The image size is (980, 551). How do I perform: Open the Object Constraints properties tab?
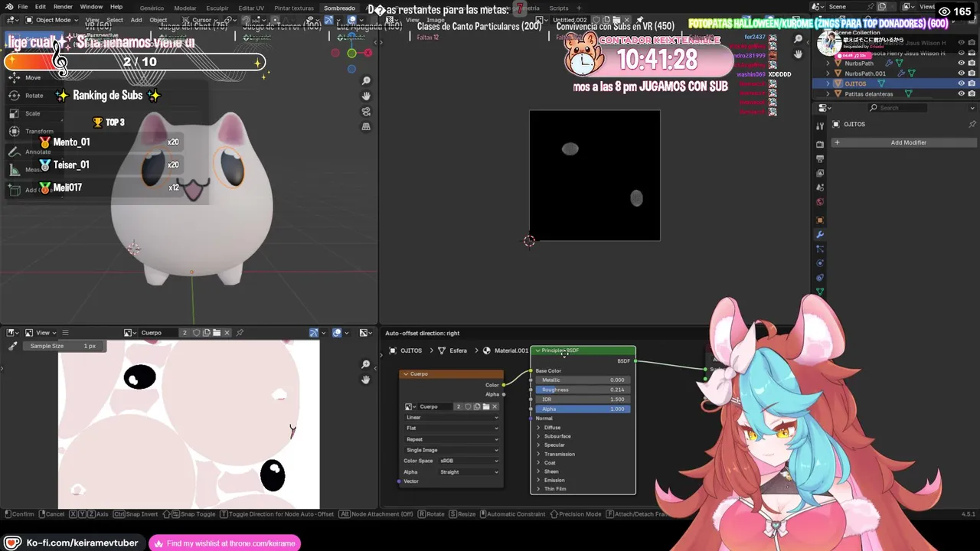820,278
